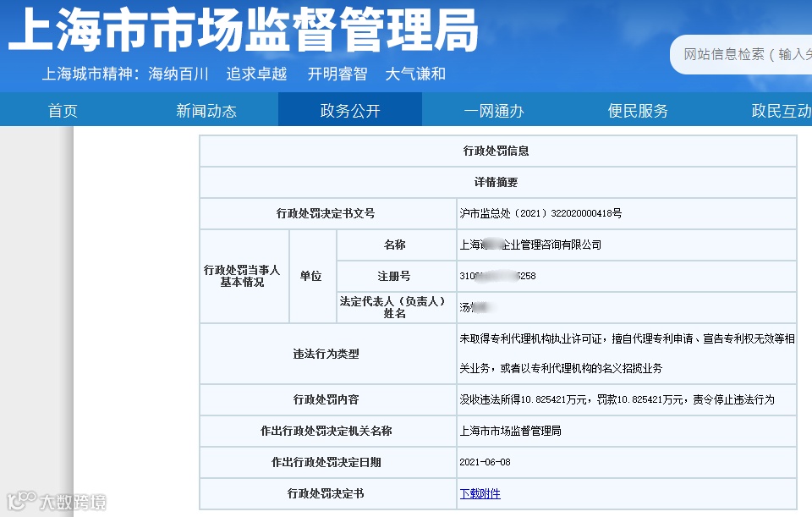Image resolution: width=812 pixels, height=517 pixels.
Task: Open the 一网通办 navigation tab
Action: click(x=494, y=110)
